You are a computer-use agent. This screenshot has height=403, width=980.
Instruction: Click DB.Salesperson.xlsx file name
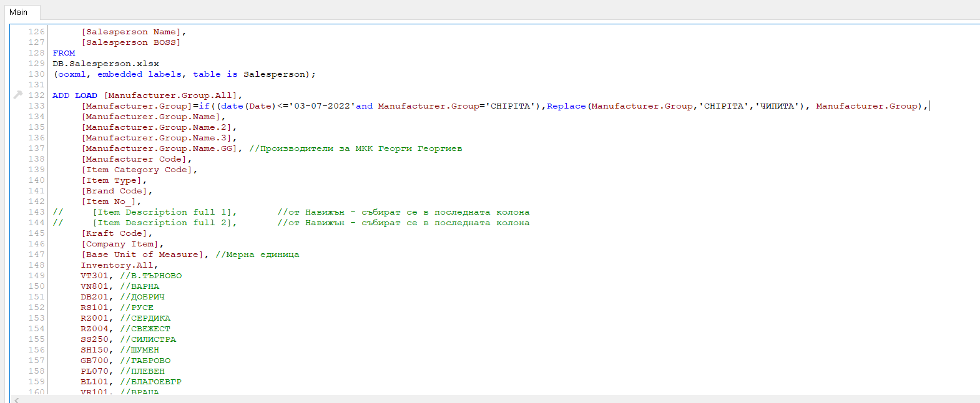105,64
